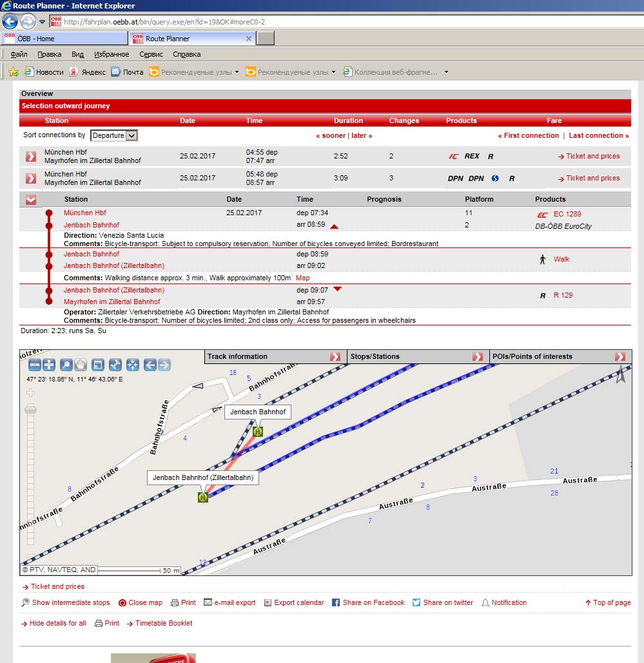Screen dimensions: 644x663
Task: Click the Zillertalbahn station marker on map
Action: coord(202,497)
